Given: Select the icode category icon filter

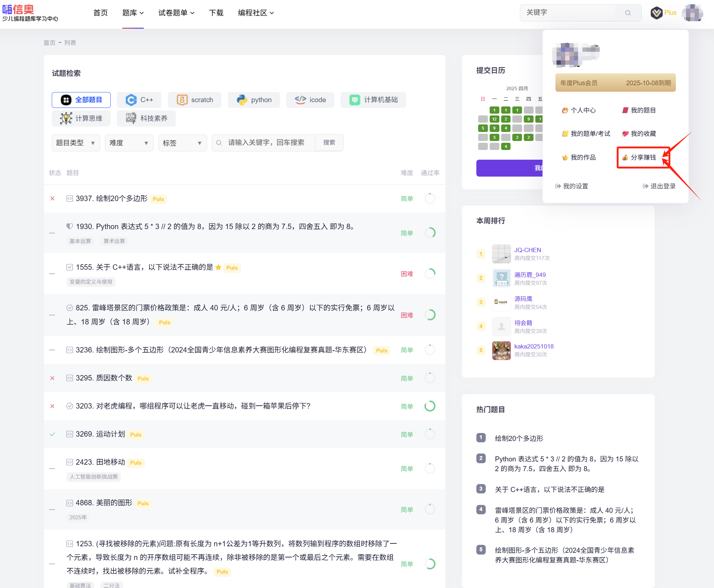Looking at the screenshot, I should point(300,100).
